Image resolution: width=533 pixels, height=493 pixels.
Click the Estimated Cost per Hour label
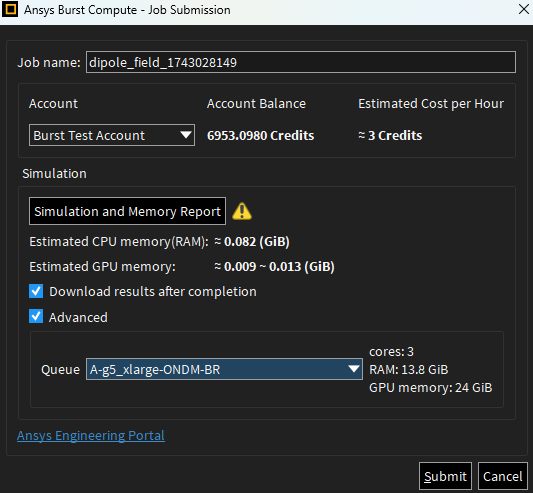(x=431, y=104)
